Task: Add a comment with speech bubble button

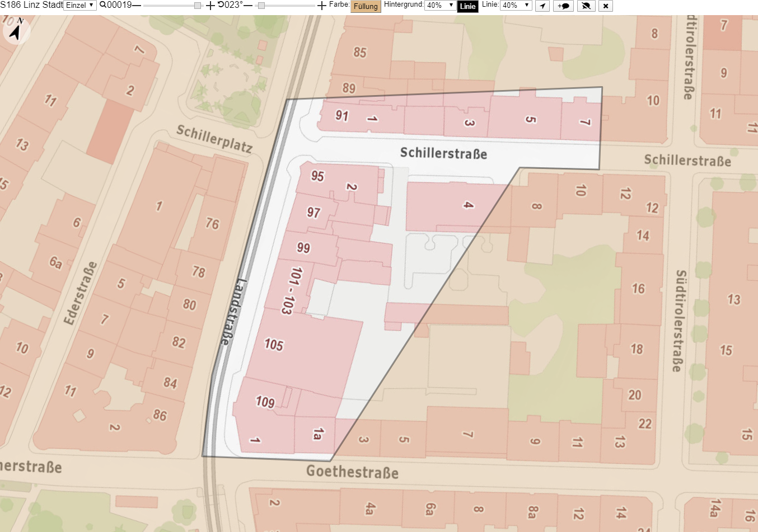Action: pos(563,6)
